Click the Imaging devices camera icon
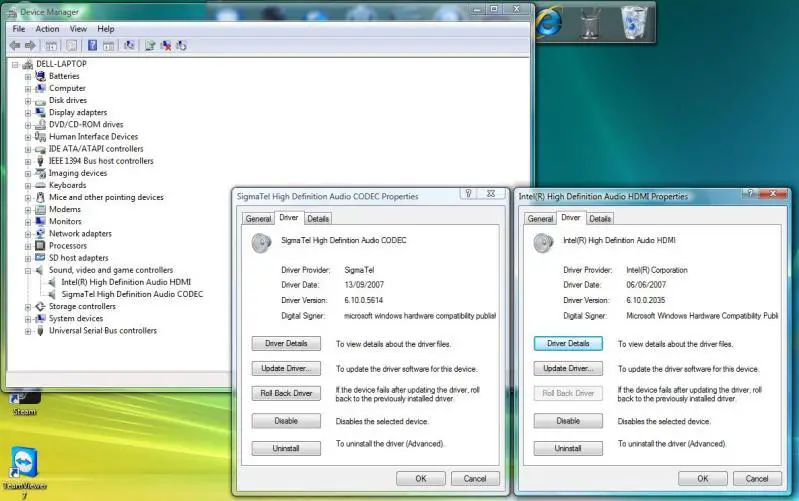799x501 pixels. point(40,173)
